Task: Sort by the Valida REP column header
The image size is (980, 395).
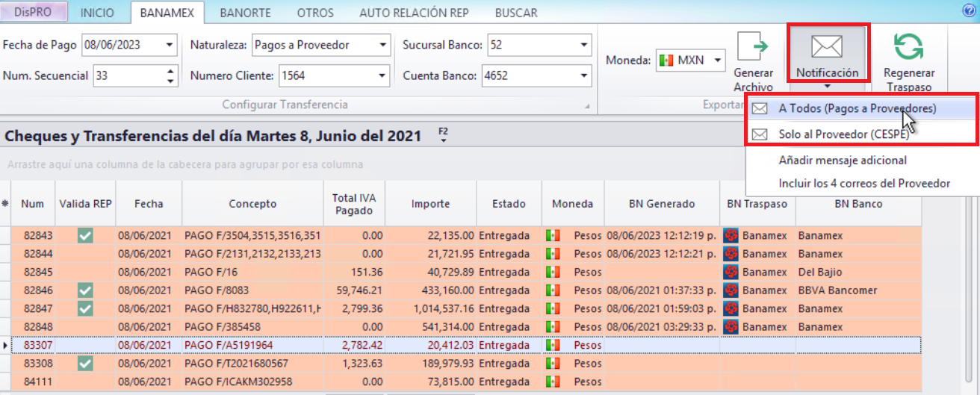Action: click(86, 204)
